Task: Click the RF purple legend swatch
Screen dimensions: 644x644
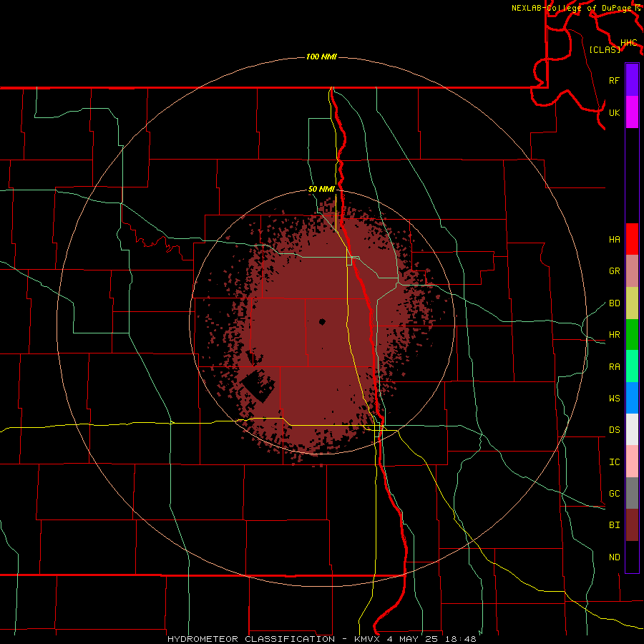Action: 632,80
